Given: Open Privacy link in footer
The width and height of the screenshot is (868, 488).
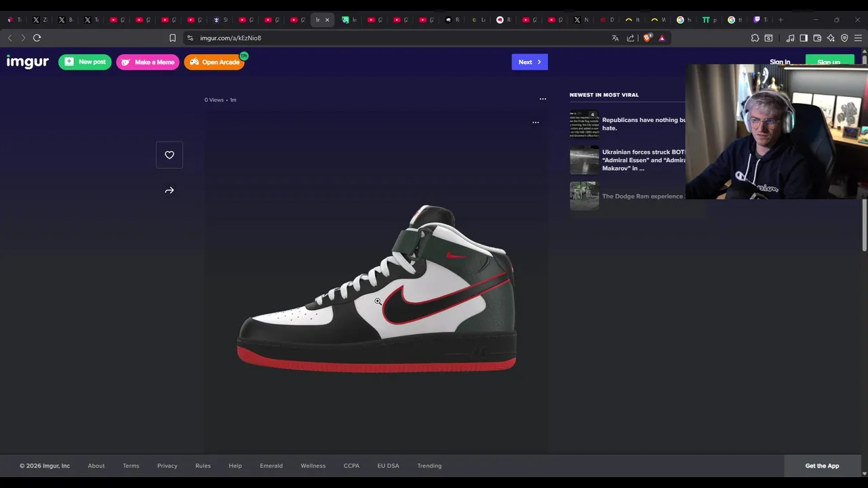Looking at the screenshot, I should click(167, 466).
